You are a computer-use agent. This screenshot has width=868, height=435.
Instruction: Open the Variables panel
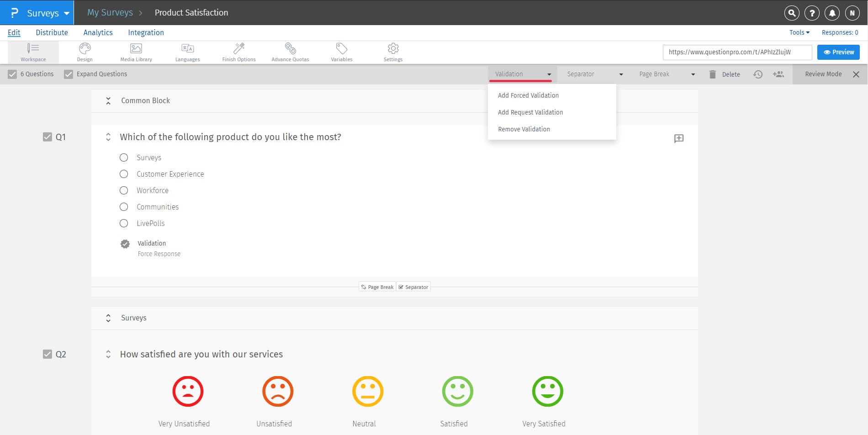(341, 52)
